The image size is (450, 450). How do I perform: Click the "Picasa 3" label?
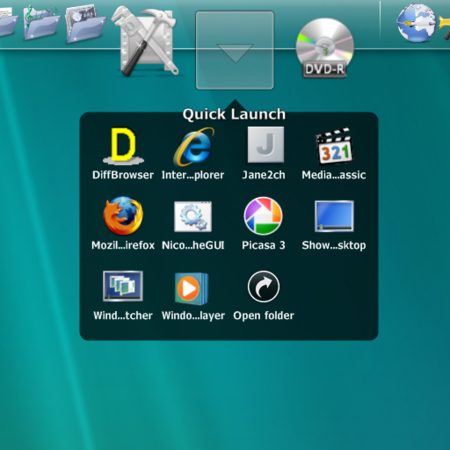(x=263, y=245)
